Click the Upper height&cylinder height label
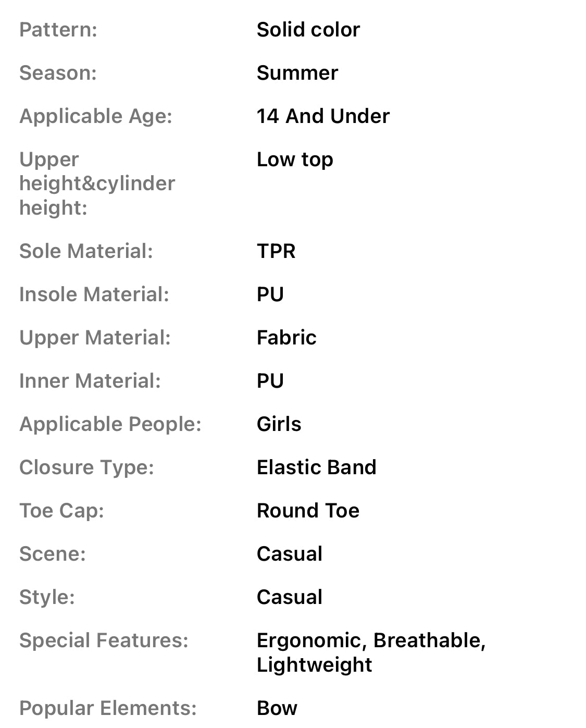The height and width of the screenshot is (728, 586). point(97,183)
